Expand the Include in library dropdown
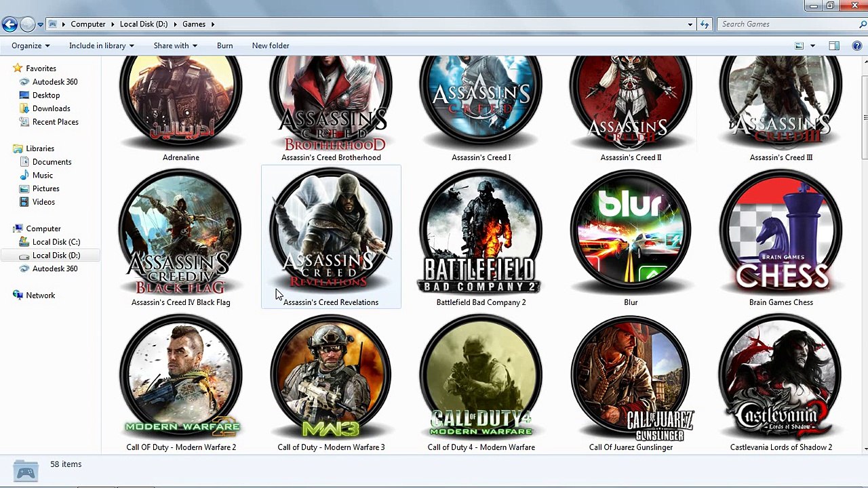868x488 pixels. coord(102,45)
